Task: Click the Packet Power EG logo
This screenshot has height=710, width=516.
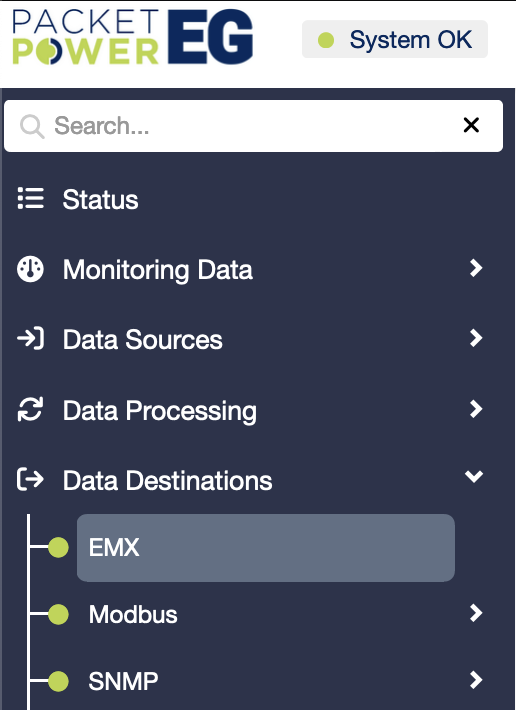Action: coord(133,37)
